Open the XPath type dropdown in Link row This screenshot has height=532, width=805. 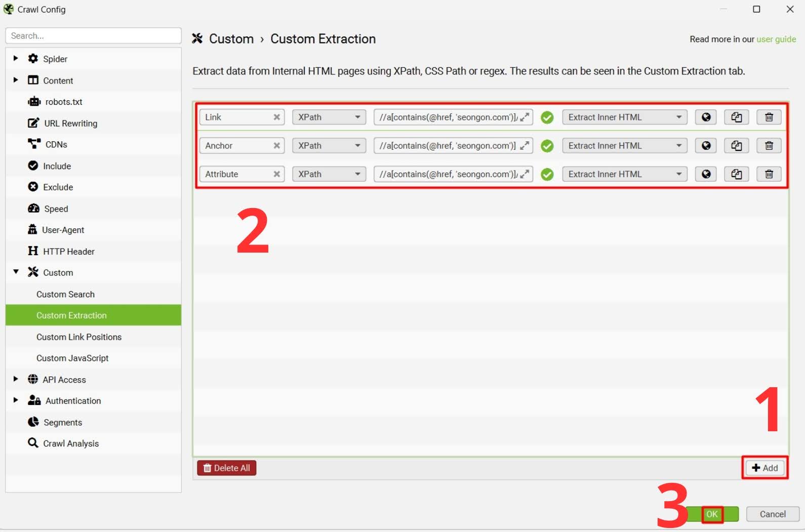tap(329, 117)
